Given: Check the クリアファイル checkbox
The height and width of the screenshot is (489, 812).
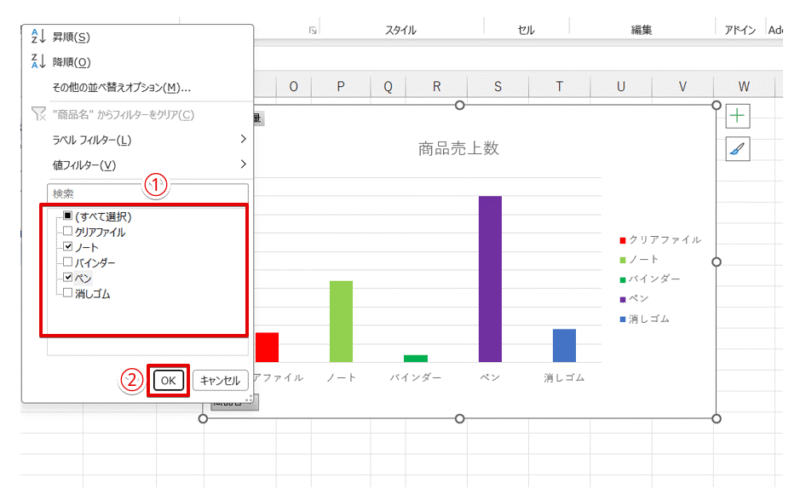Looking at the screenshot, I should pos(68,231).
